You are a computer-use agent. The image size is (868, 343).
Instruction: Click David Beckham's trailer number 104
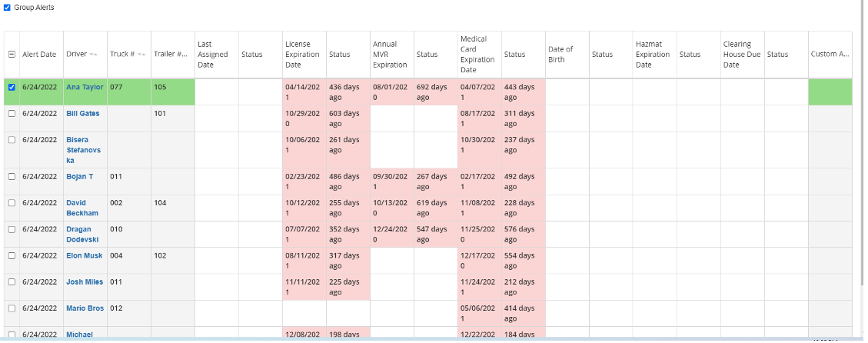click(x=160, y=203)
